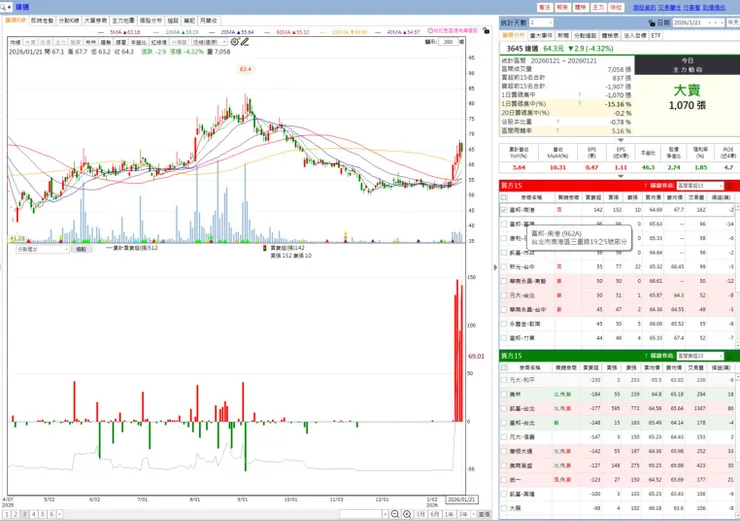Toggle the lock icon beside 日期

tap(652, 23)
